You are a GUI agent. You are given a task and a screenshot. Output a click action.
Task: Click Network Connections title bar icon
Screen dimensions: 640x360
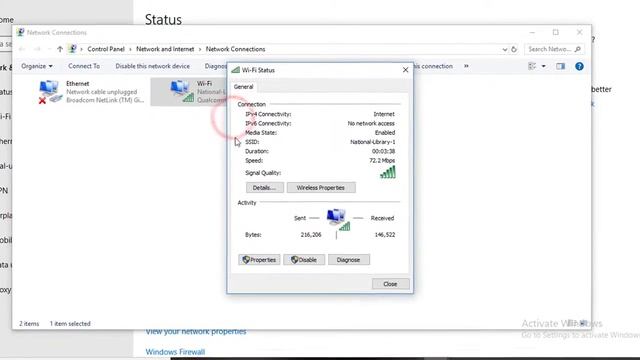pyautogui.click(x=20, y=32)
